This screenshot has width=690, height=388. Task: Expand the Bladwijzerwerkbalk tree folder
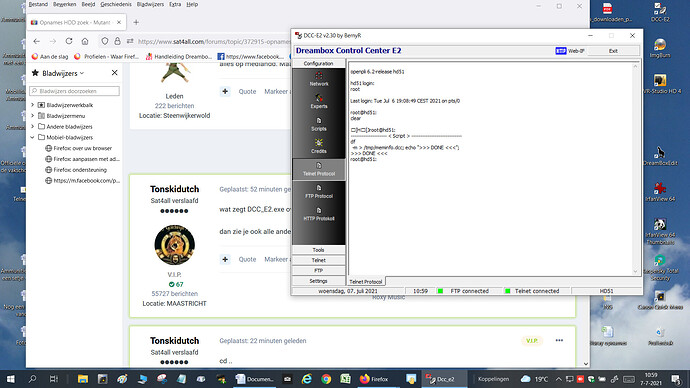33,105
